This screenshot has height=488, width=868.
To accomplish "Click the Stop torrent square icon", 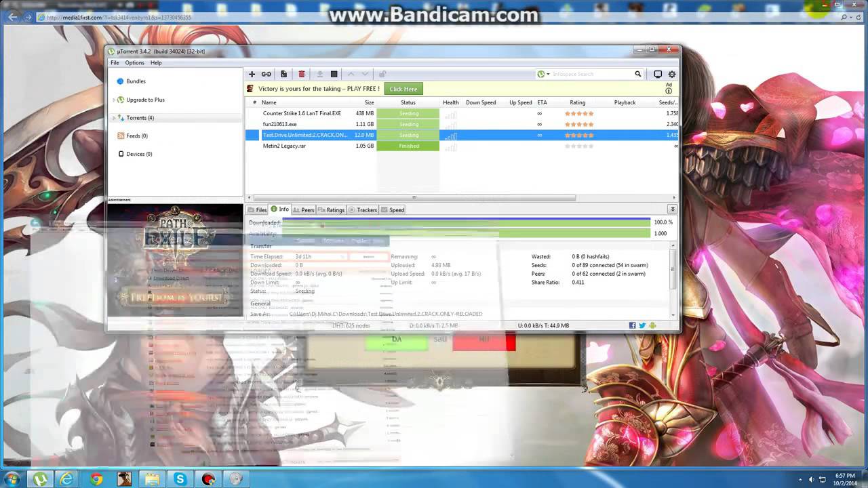I will pyautogui.click(x=334, y=74).
